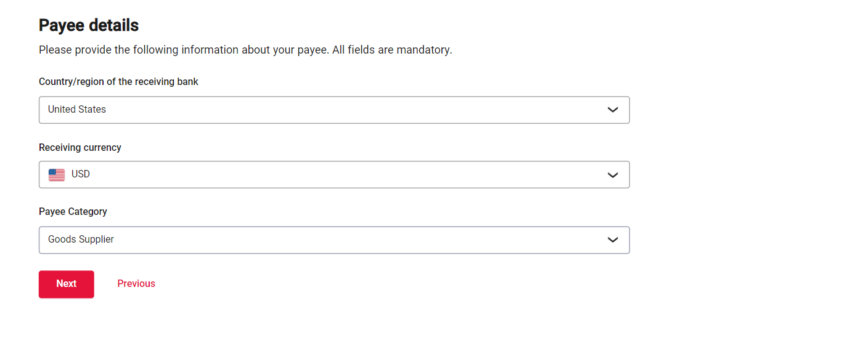Click the "Country/region of the receiving bank" label
This screenshot has width=868, height=359.
click(x=118, y=81)
